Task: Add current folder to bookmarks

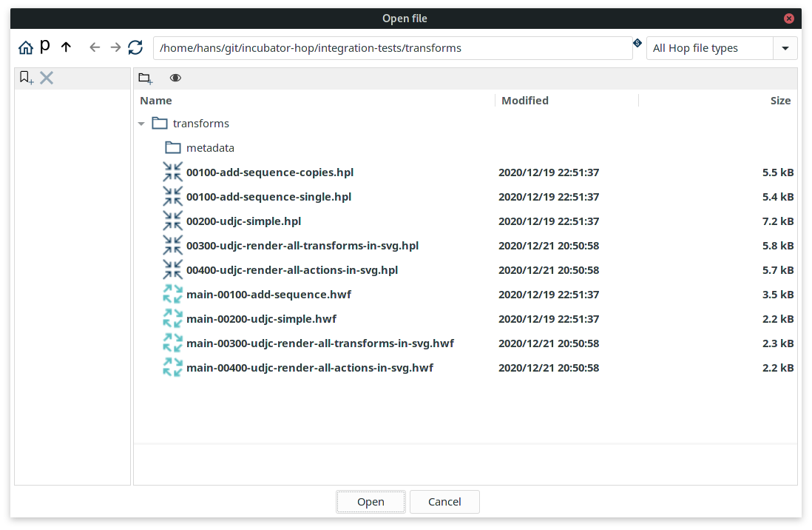Action: [x=26, y=78]
